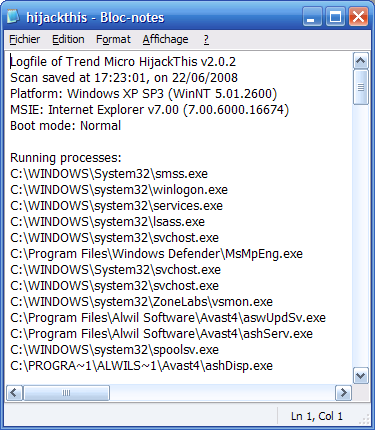
Task: Click the horizontal scrollbar thumb
Action: pyautogui.click(x=66, y=393)
